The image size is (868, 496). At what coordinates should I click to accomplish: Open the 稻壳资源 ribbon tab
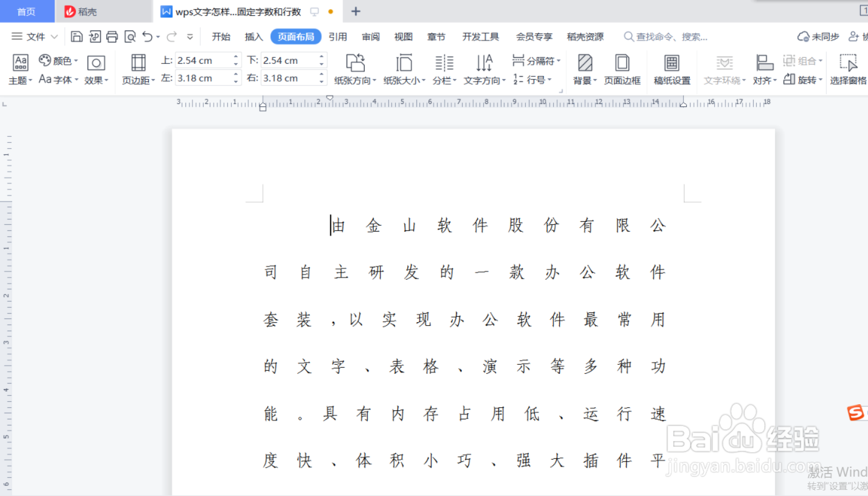tap(585, 37)
